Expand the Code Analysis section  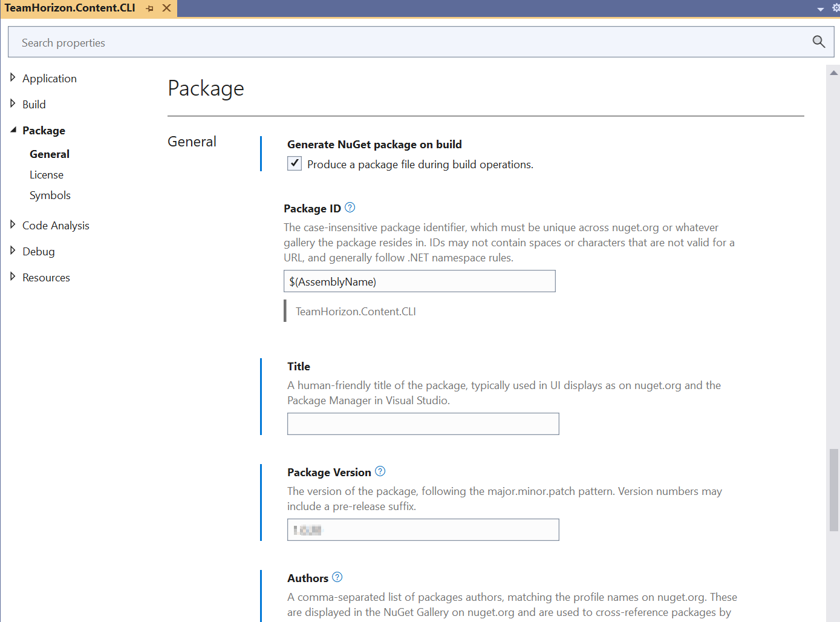point(13,224)
